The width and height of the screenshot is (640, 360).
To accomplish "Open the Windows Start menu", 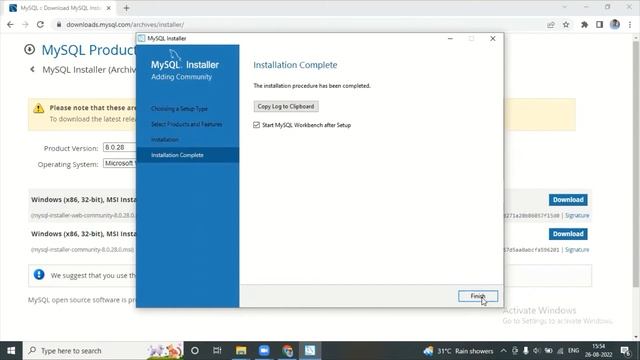I will click(x=11, y=351).
